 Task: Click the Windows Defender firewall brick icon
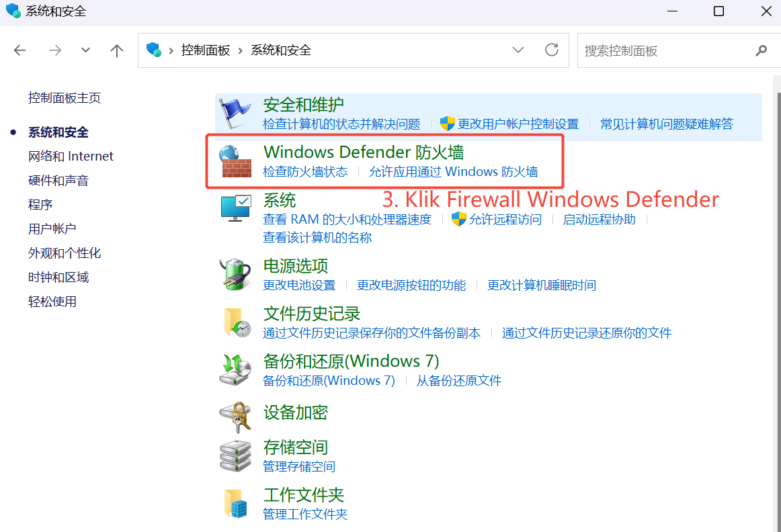pos(236,161)
